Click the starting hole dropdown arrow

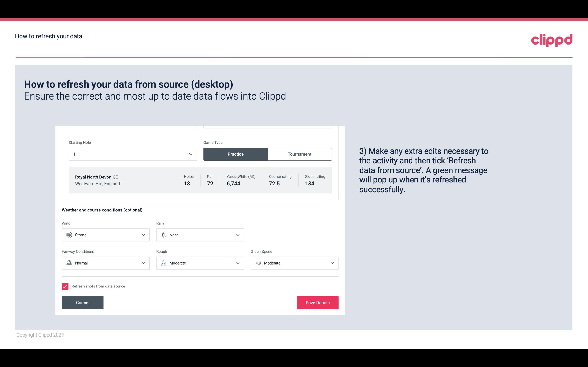(190, 154)
